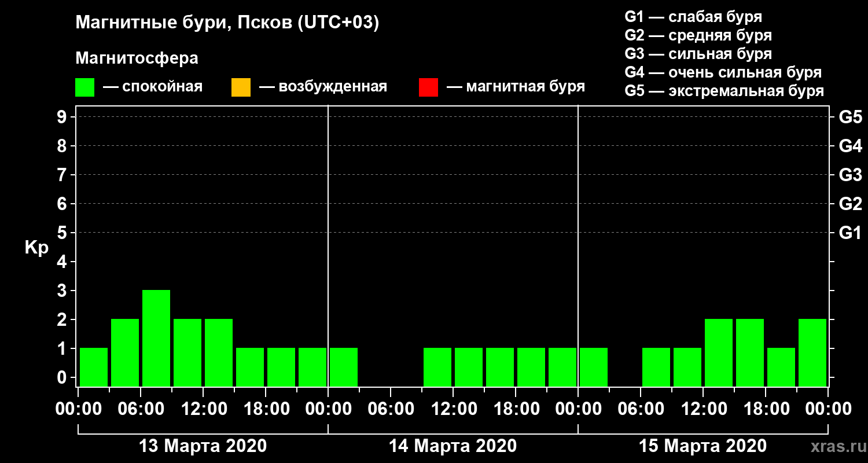Click the 'G4 — очень сильная буря' legend line

point(723,72)
